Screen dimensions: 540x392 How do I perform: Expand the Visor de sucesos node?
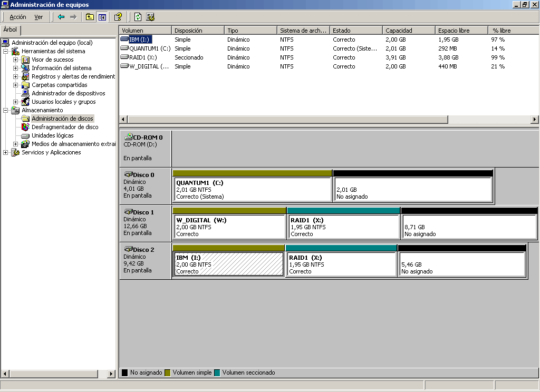pos(15,60)
